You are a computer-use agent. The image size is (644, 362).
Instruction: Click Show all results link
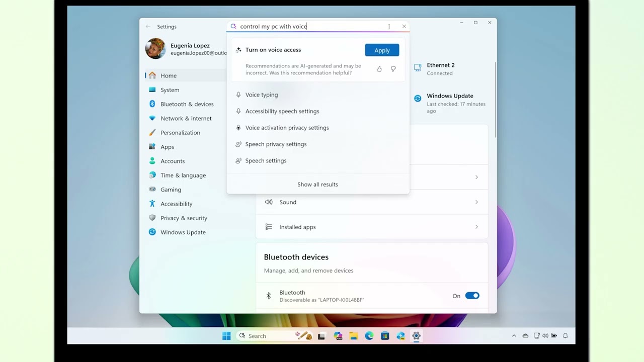coord(317,185)
